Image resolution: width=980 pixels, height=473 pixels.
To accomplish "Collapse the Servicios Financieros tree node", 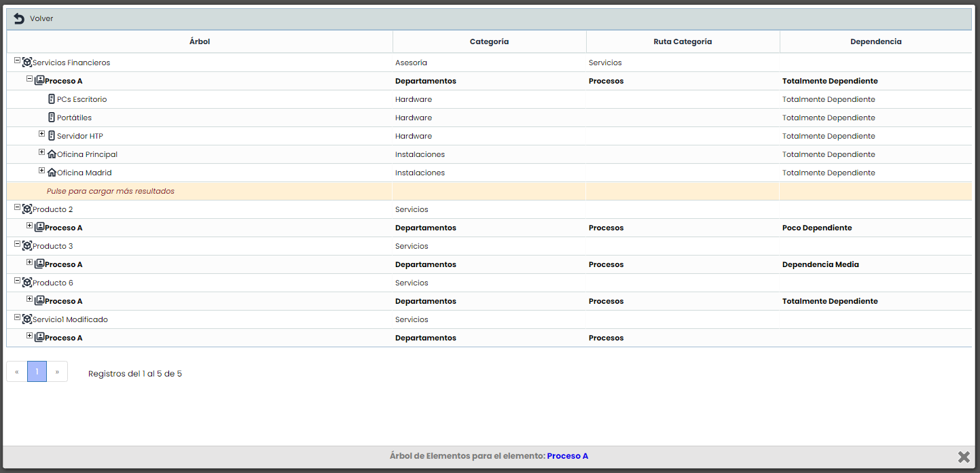I will coord(18,60).
